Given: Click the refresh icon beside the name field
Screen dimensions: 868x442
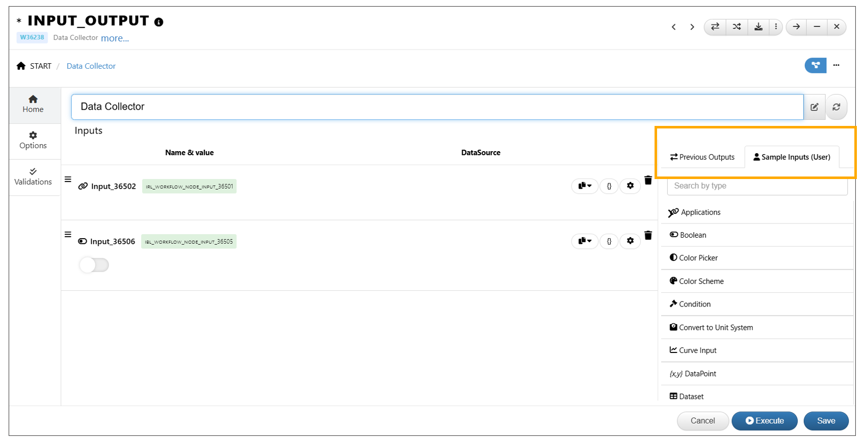Looking at the screenshot, I should [836, 107].
